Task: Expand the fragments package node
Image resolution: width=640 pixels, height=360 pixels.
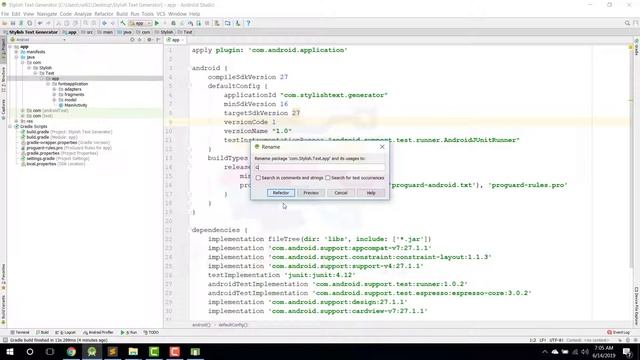Action: tap(54, 94)
